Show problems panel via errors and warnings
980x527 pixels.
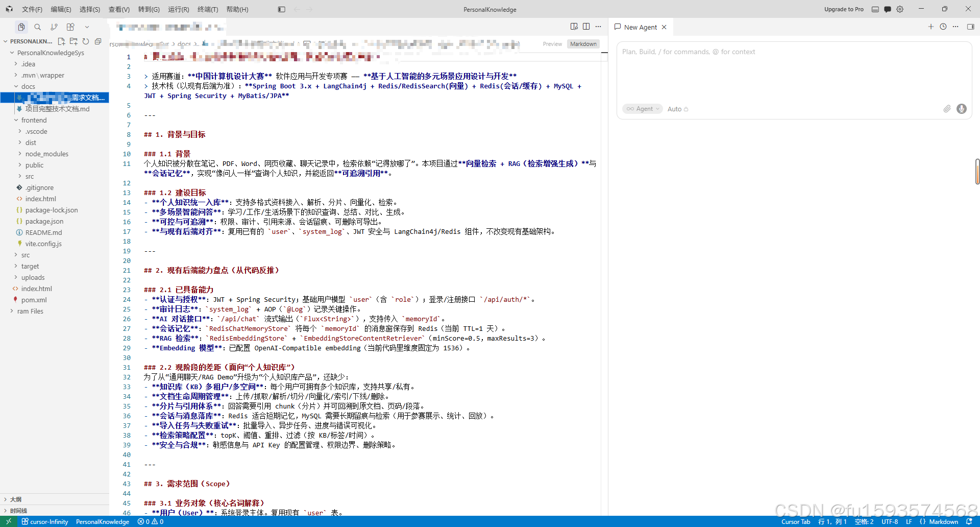tap(151, 521)
